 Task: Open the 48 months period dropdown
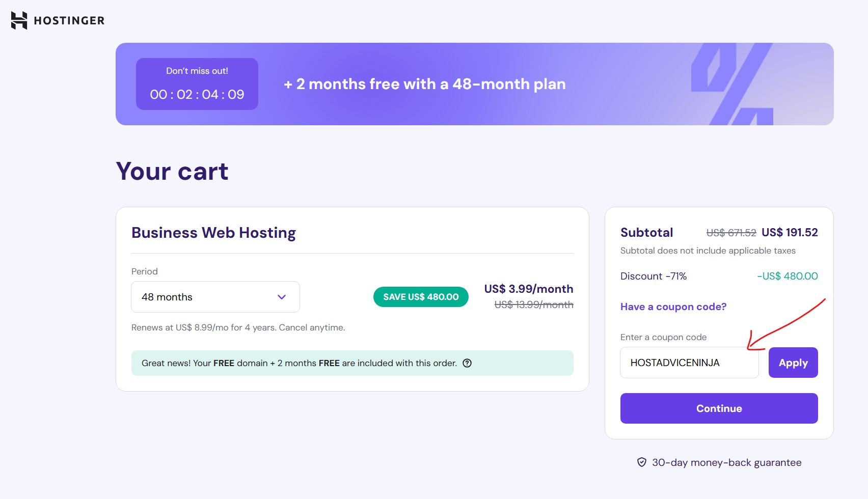[x=215, y=297]
